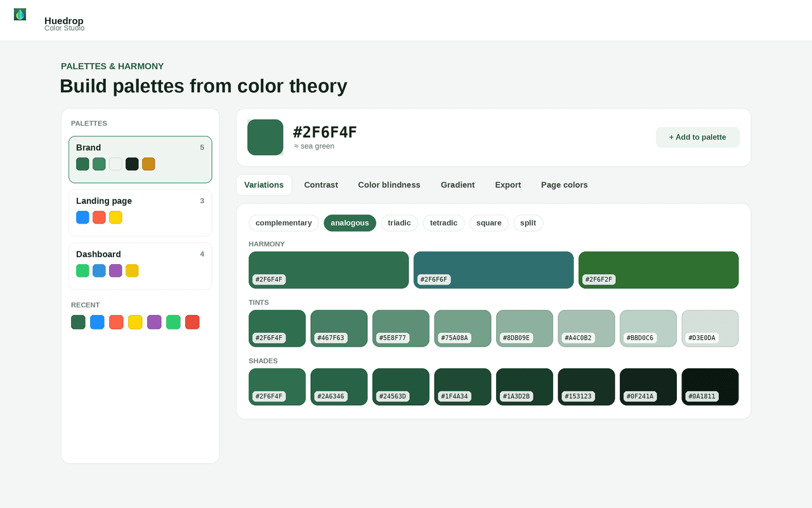This screenshot has width=812, height=508.
Task: Choose shade swatch #24563D
Action: tap(401, 387)
